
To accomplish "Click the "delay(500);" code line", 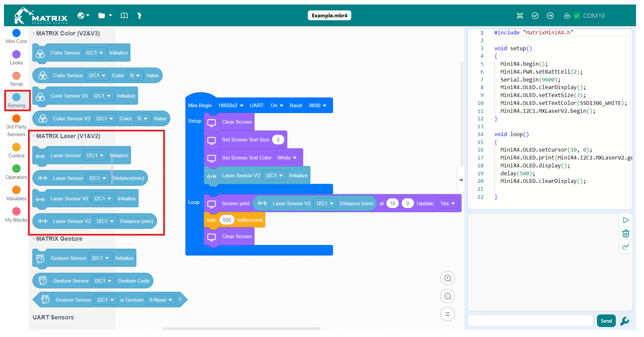I will pyautogui.click(x=517, y=173).
